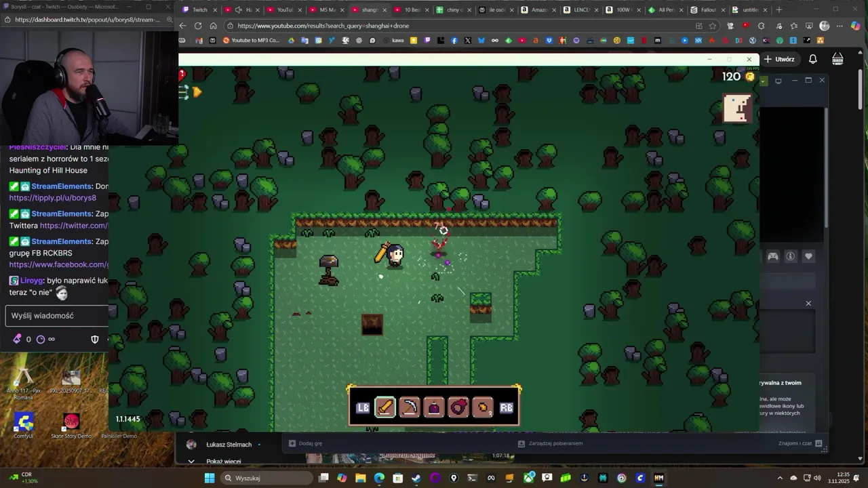Click the LB hotbar shoulder button

363,407
